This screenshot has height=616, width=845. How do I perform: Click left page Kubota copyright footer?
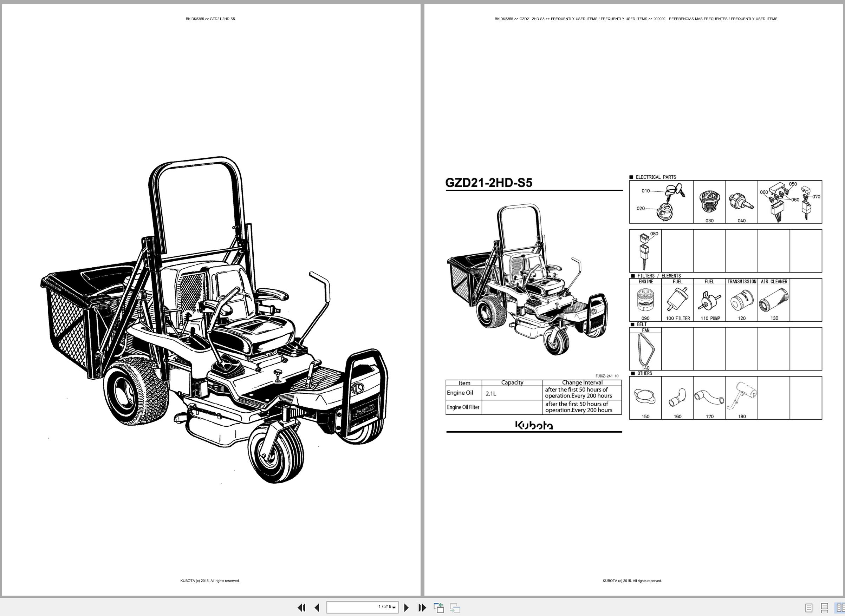[210, 581]
